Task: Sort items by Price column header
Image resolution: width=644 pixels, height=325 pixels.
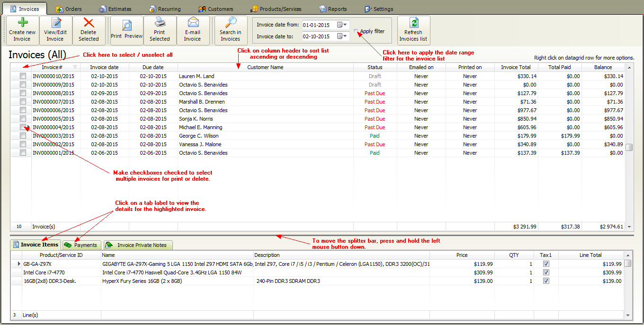Action: tap(462, 255)
